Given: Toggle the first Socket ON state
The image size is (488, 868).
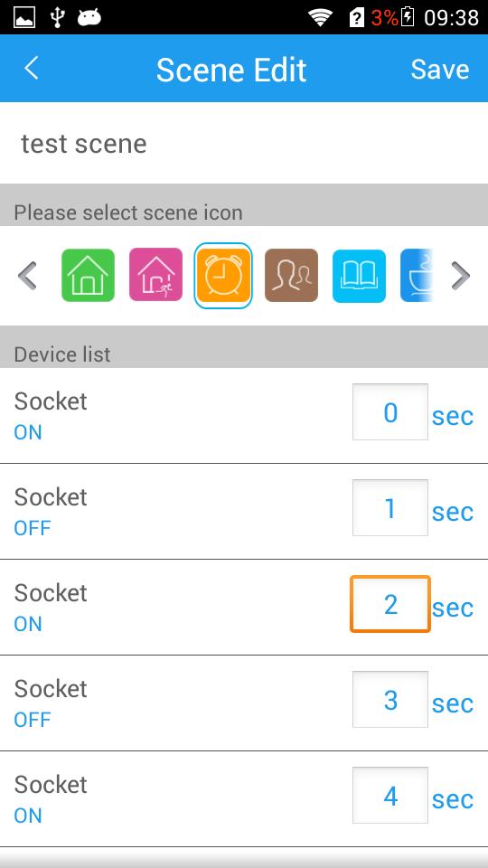Looking at the screenshot, I should 28,432.
